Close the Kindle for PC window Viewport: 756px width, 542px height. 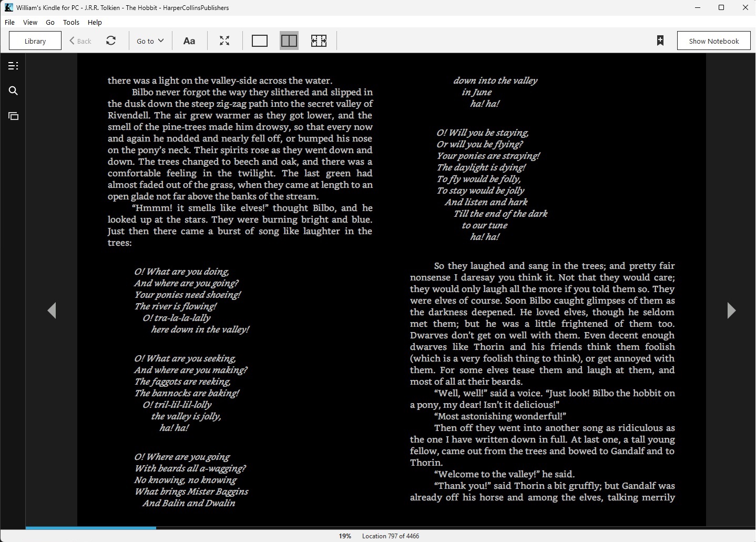click(745, 7)
